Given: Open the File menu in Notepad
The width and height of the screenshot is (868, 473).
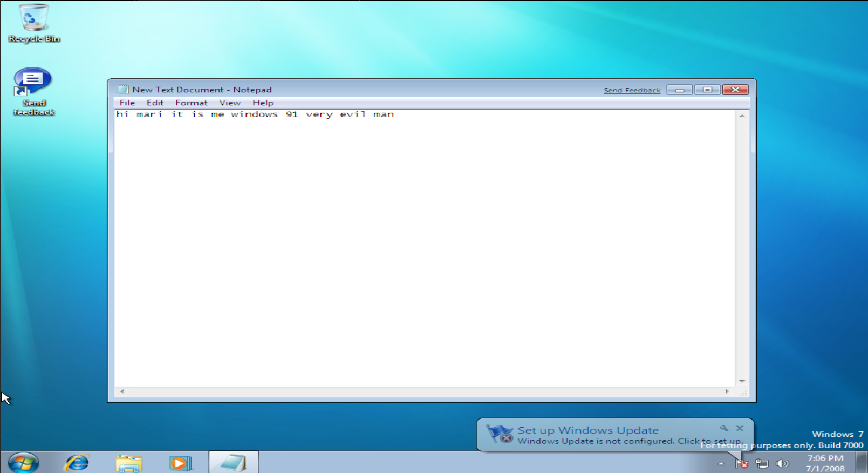Looking at the screenshot, I should pyautogui.click(x=127, y=103).
